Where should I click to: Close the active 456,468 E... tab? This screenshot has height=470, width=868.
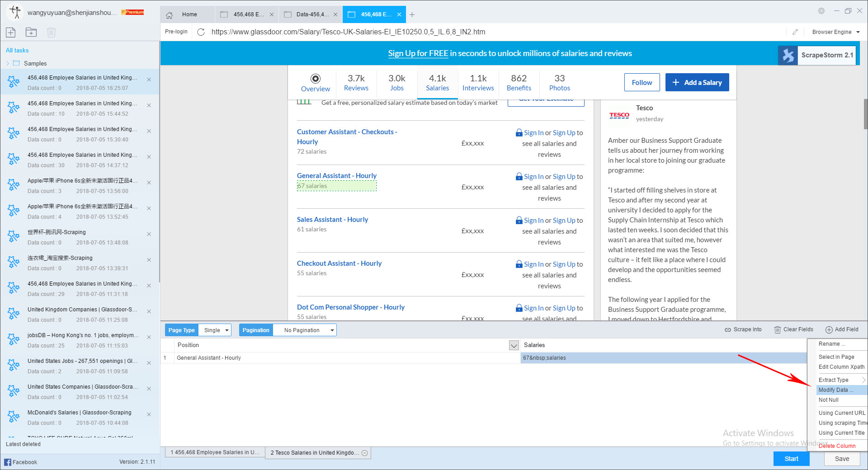pos(399,14)
